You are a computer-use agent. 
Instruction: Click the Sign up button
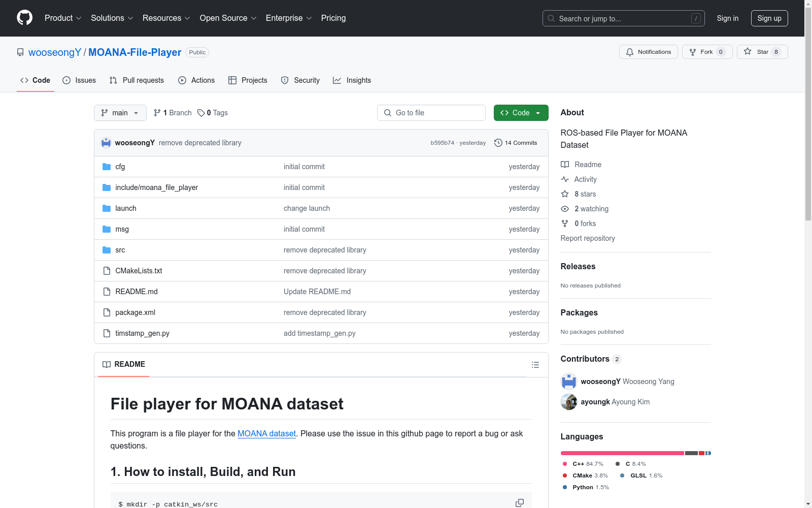point(769,18)
